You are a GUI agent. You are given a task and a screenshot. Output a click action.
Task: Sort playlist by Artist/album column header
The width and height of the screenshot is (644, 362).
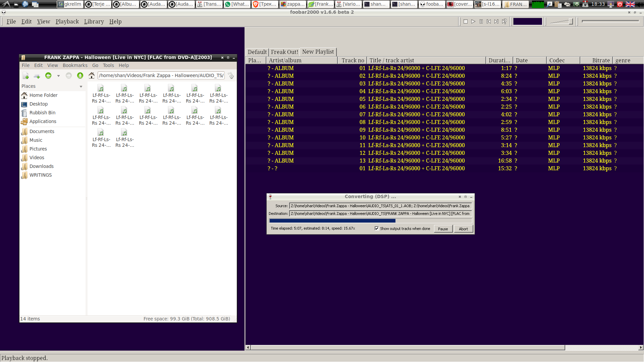pos(302,60)
